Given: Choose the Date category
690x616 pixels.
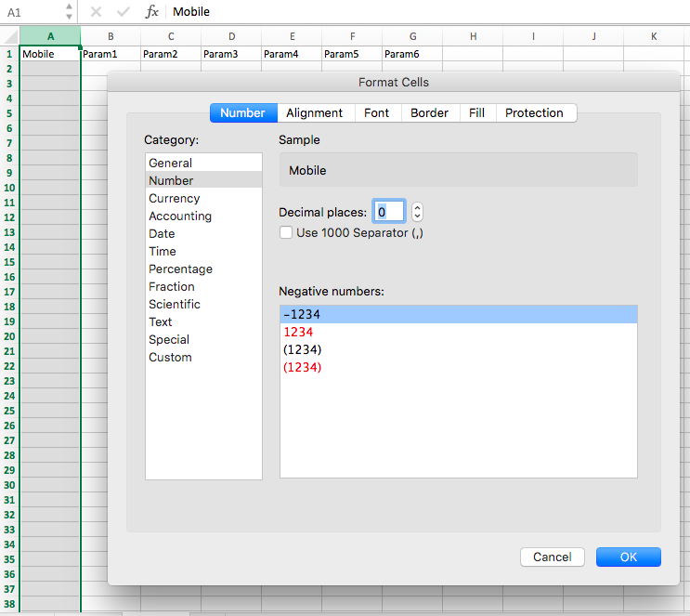Looking at the screenshot, I should pos(162,233).
